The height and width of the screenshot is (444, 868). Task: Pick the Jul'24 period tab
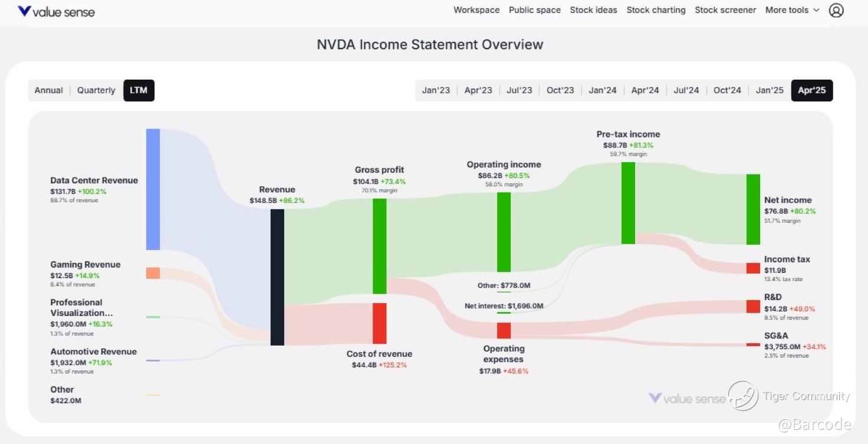pyautogui.click(x=686, y=90)
